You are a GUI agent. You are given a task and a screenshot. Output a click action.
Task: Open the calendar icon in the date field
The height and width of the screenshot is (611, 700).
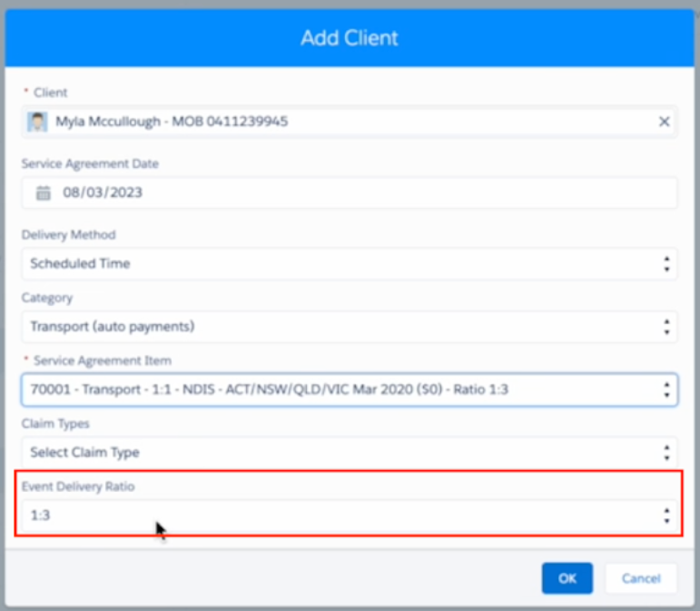[43, 192]
